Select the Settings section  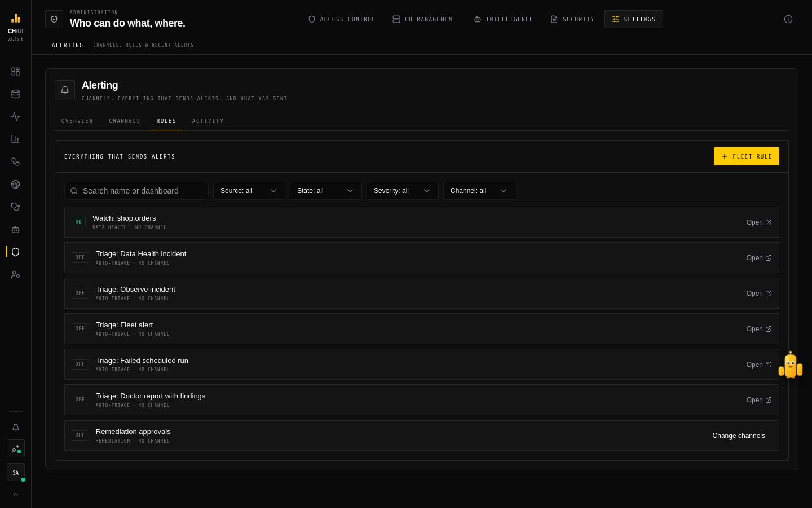click(x=634, y=19)
